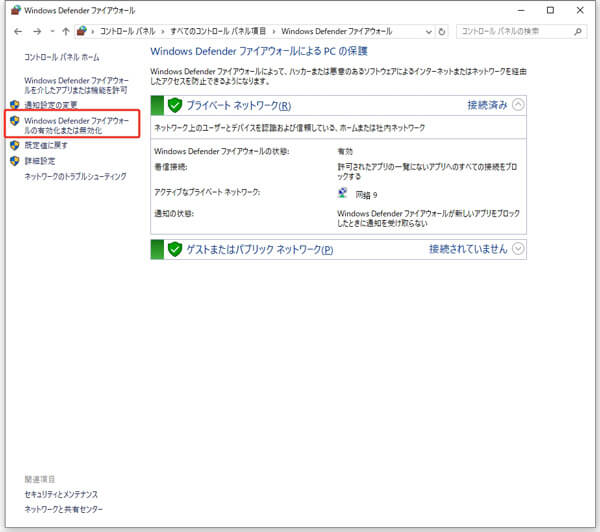This screenshot has width=600, height=532.
Task: Open 詳細設定 link
Action: pos(40,161)
